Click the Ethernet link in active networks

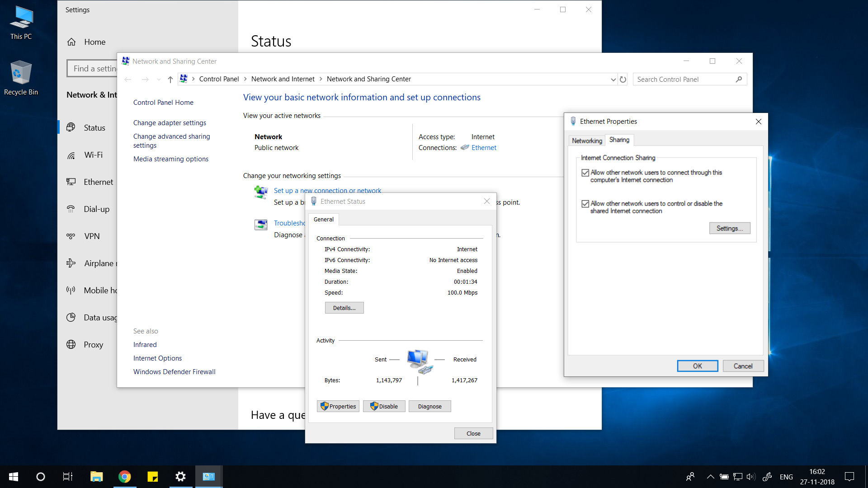pyautogui.click(x=484, y=147)
